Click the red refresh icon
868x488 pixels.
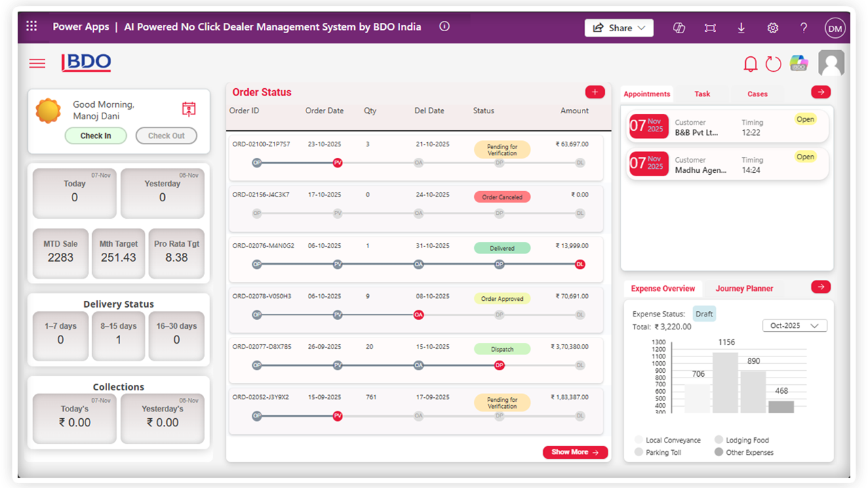coord(773,64)
